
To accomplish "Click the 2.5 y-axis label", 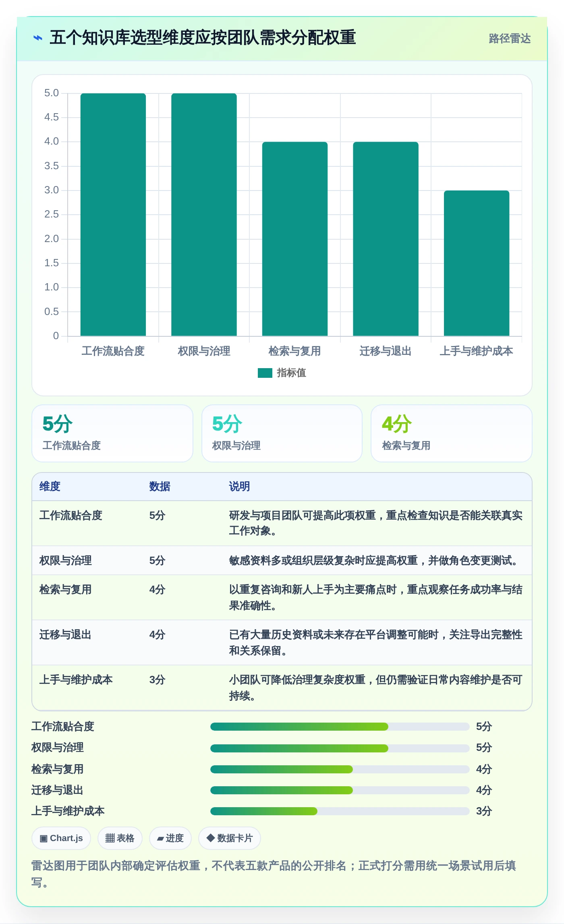I will [x=52, y=214].
